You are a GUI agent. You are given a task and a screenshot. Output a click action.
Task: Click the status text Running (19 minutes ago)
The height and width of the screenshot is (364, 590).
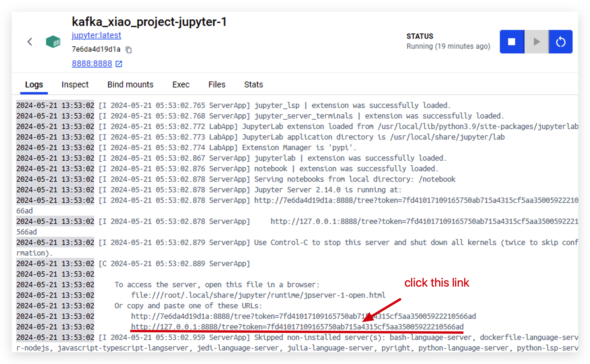(x=448, y=46)
